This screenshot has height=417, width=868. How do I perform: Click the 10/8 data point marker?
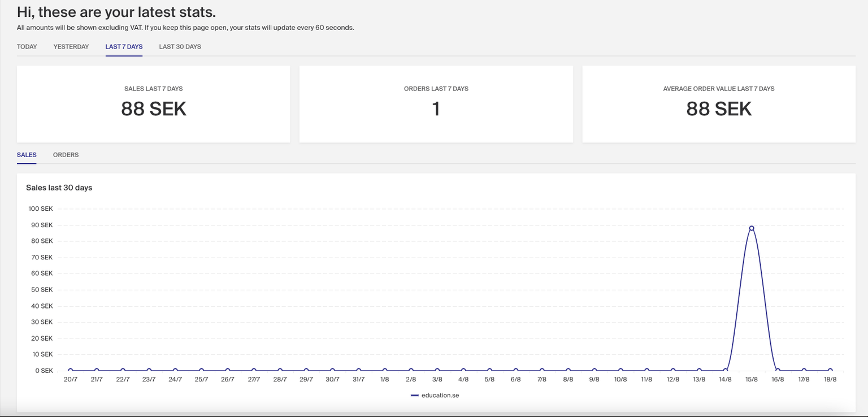(x=620, y=371)
